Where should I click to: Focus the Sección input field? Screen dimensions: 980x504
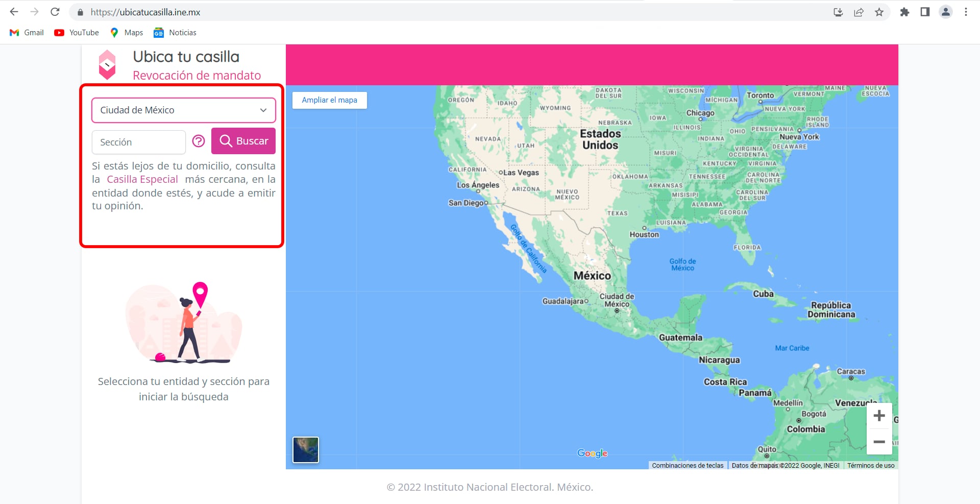[x=138, y=142]
